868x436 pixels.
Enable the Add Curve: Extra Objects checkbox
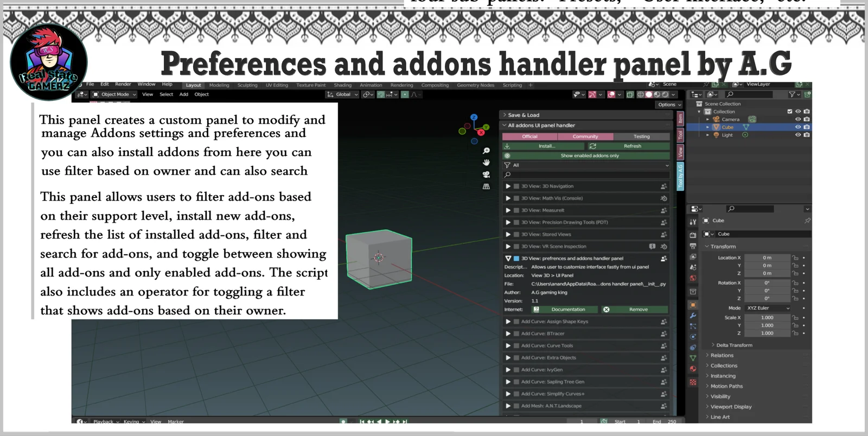tap(516, 358)
